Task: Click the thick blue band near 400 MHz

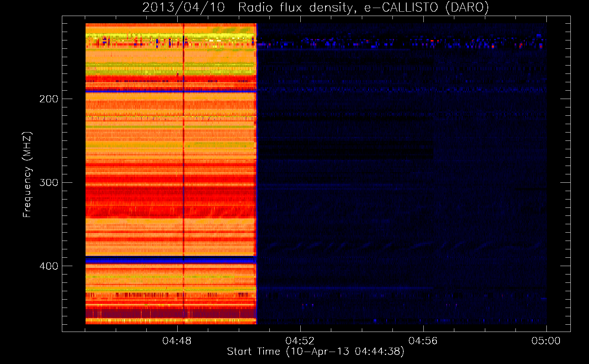Action: point(171,260)
